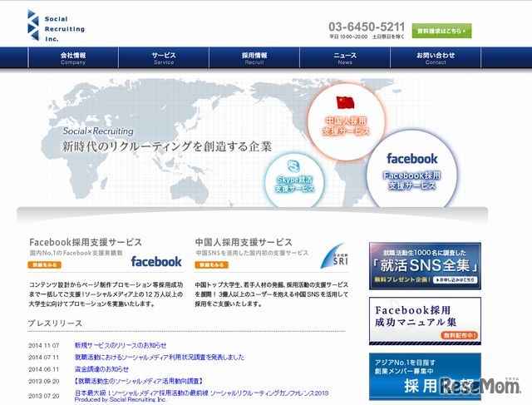The width and height of the screenshot is (532, 405).
Task: Click お申し込みはこちら on SNS全集 banner
Action: pyautogui.click(x=456, y=280)
